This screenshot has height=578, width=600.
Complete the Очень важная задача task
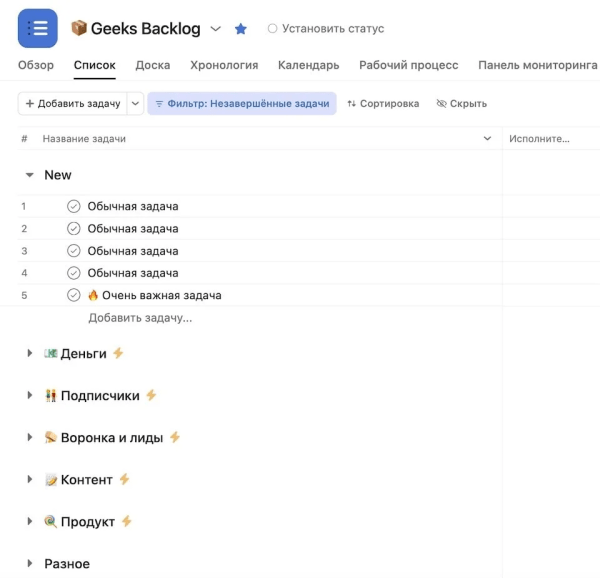74,295
